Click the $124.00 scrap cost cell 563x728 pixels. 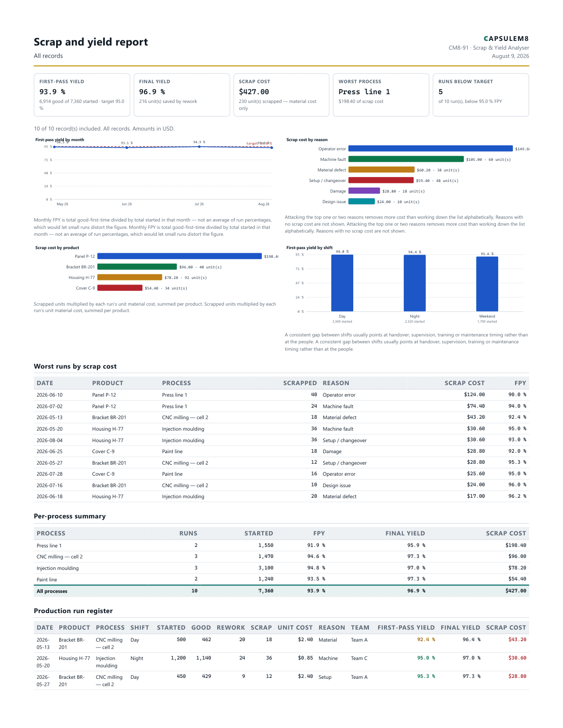474,394
